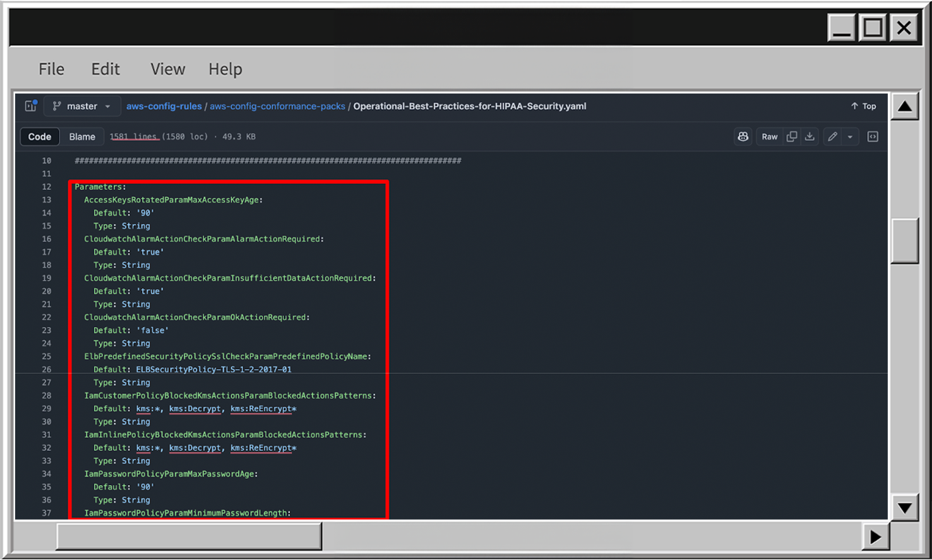This screenshot has width=932, height=560.
Task: Click the '1581 lines' file info text
Action: point(133,136)
